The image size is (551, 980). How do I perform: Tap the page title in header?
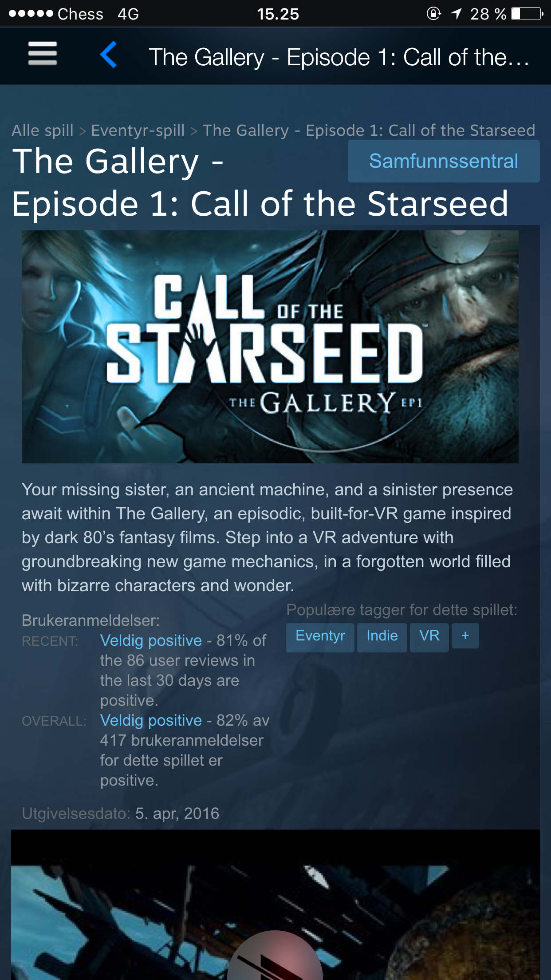click(339, 57)
